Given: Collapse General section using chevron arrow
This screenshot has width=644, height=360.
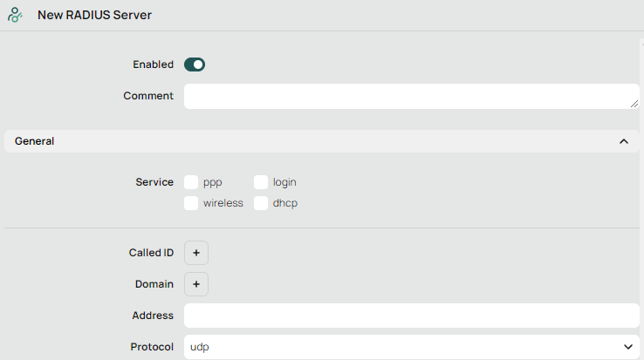Looking at the screenshot, I should coord(623,141).
